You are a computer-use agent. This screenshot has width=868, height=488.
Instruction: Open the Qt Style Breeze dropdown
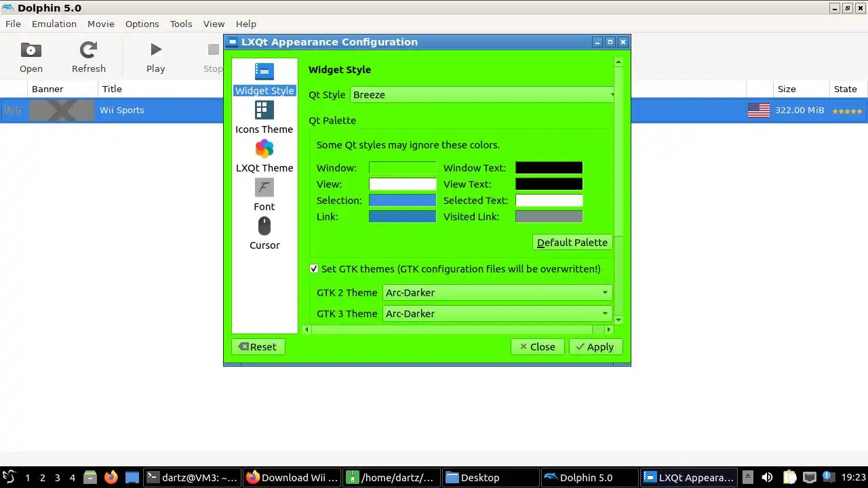point(482,95)
